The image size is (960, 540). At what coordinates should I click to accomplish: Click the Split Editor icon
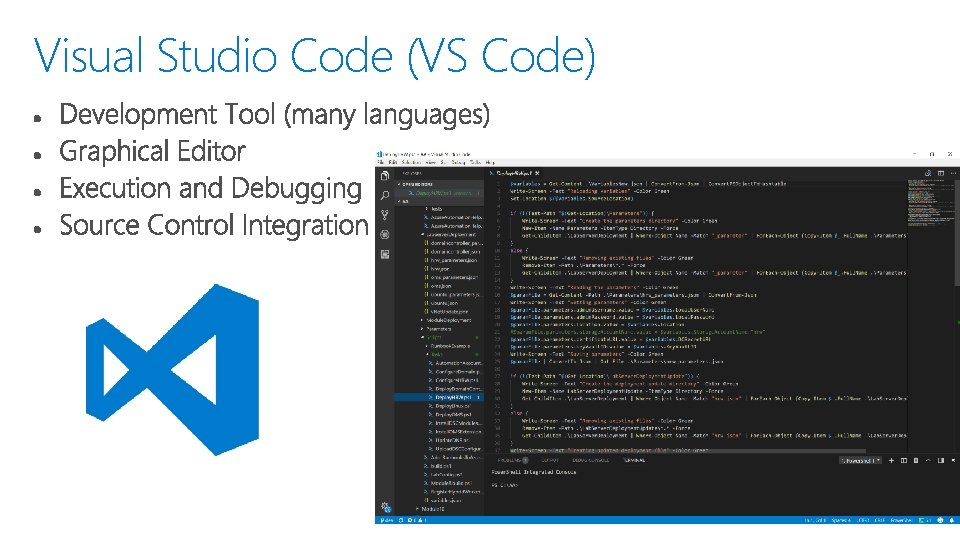click(941, 173)
